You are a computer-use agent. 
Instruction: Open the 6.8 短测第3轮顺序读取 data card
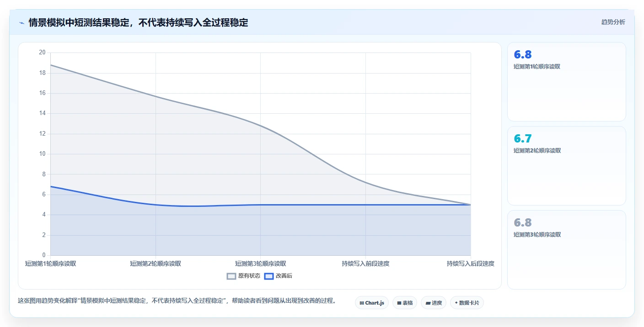pyautogui.click(x=566, y=250)
